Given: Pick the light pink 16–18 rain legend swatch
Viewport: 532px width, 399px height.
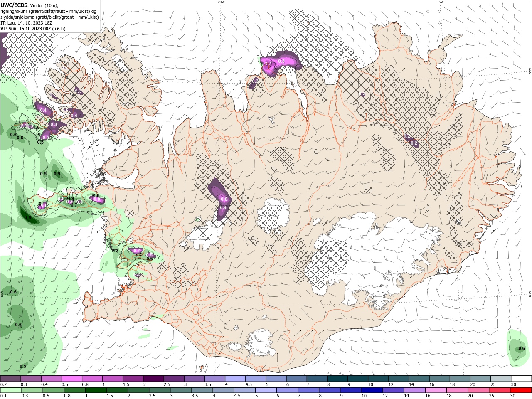Looking at the screenshot, I should tap(436, 390).
